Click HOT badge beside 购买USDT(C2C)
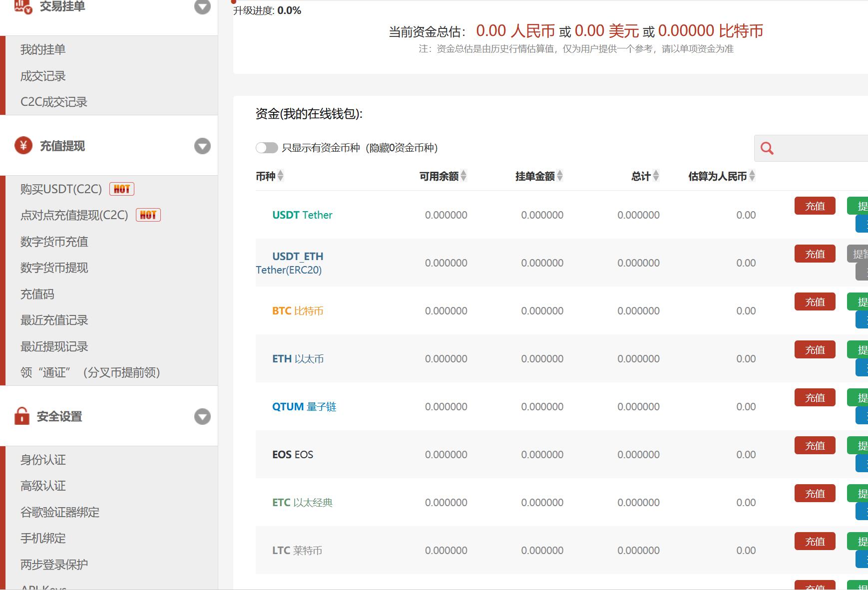 click(x=122, y=189)
